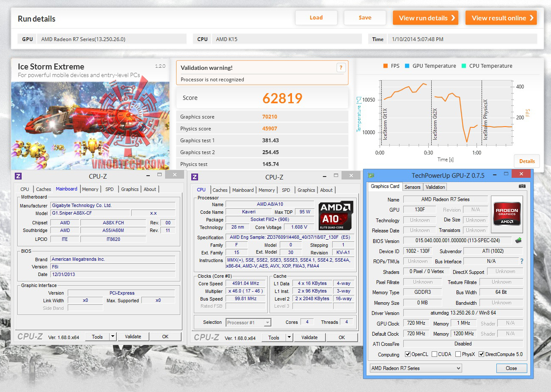
Task: Expand the Tools arrow in the CPU-Z Mainboard window
Action: (x=113, y=337)
